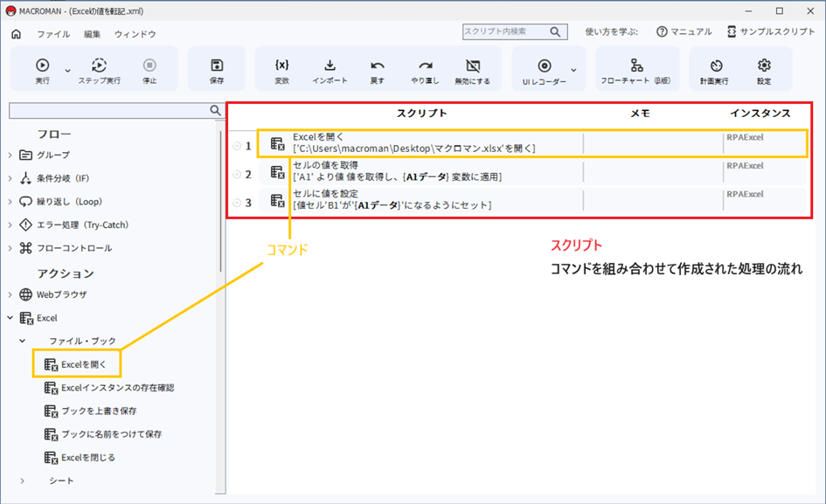
Task: Toggle the circle marker on script row 3
Action: click(237, 203)
